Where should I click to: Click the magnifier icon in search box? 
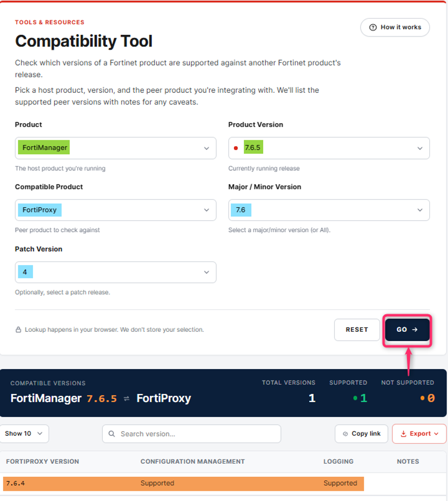point(112,433)
